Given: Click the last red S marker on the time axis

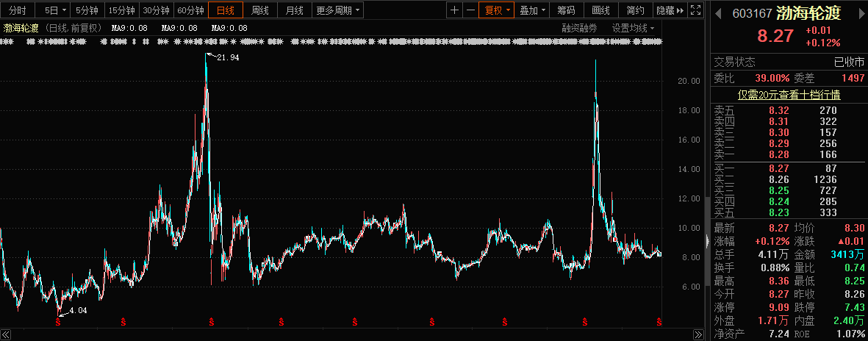Looking at the screenshot, I should (x=659, y=321).
